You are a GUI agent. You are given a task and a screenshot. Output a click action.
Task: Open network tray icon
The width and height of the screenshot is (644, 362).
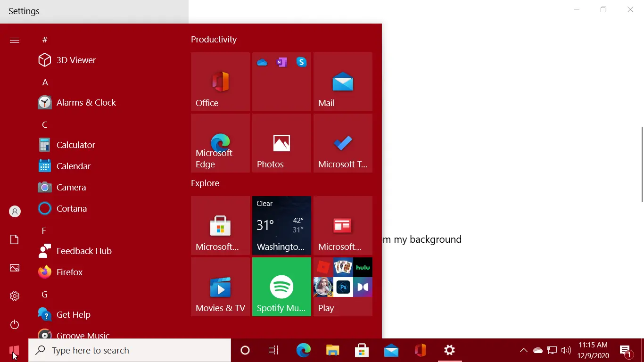tap(552, 350)
